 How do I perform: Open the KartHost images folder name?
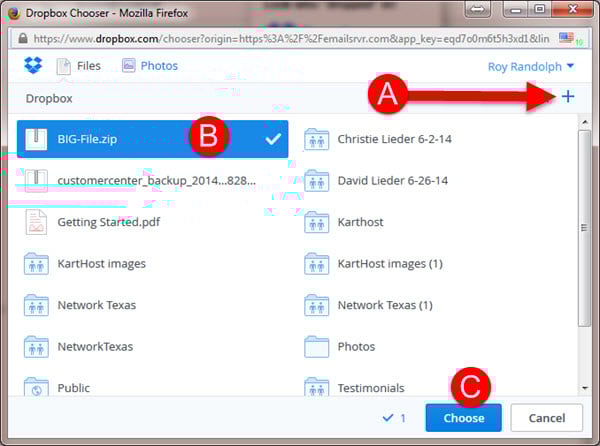click(x=101, y=264)
